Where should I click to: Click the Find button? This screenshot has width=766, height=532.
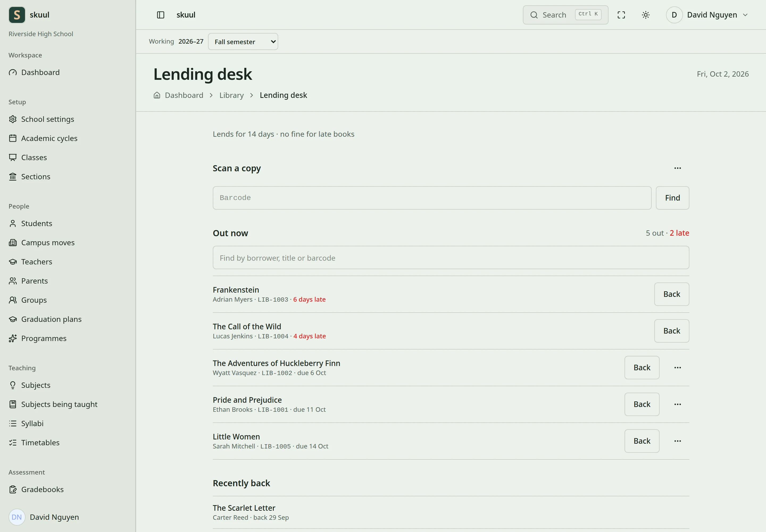coord(672,198)
